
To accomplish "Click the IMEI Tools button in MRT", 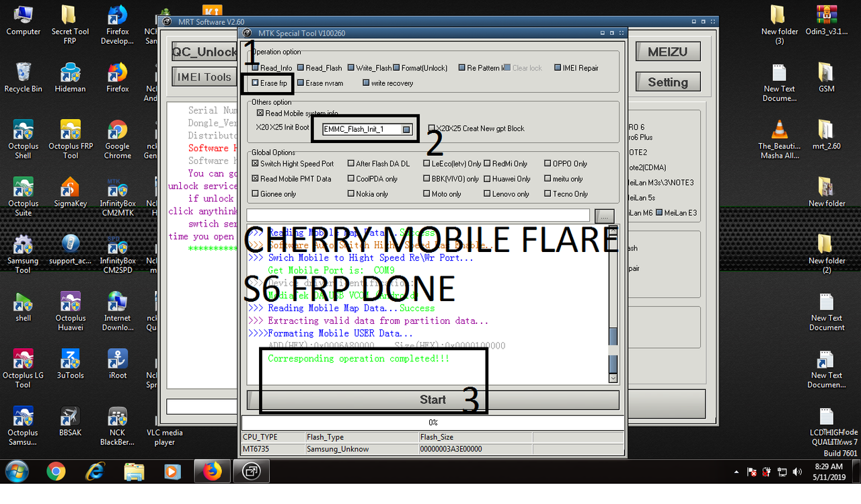I will click(204, 77).
